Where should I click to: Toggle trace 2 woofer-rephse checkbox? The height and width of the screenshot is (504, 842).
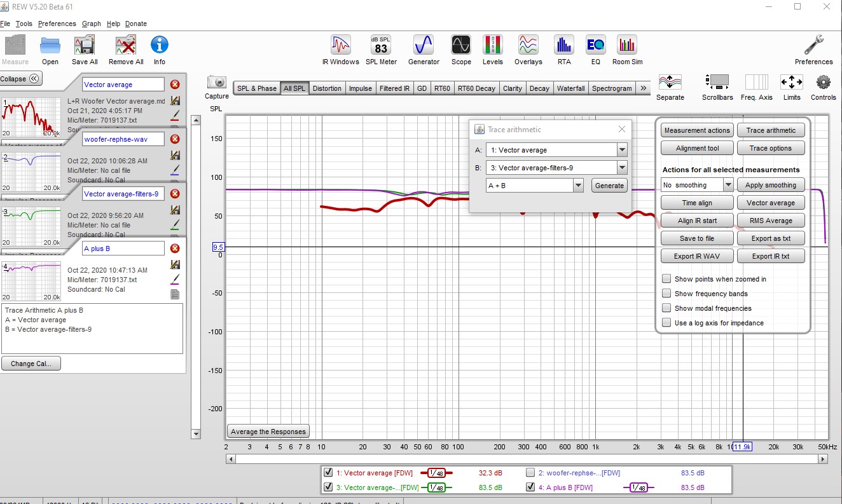[x=530, y=473]
